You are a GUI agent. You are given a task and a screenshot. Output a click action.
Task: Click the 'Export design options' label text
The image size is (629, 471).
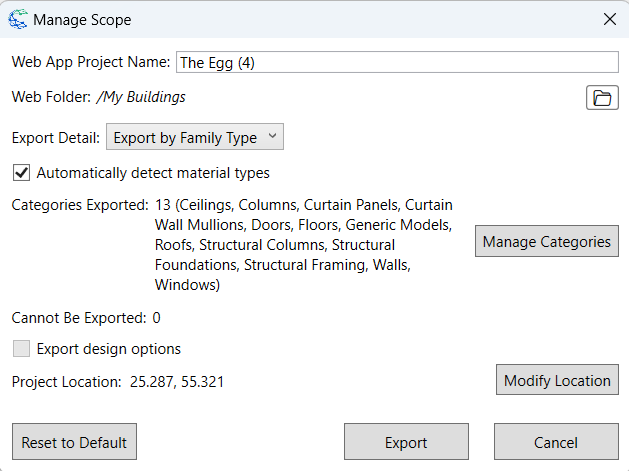pyautogui.click(x=109, y=349)
